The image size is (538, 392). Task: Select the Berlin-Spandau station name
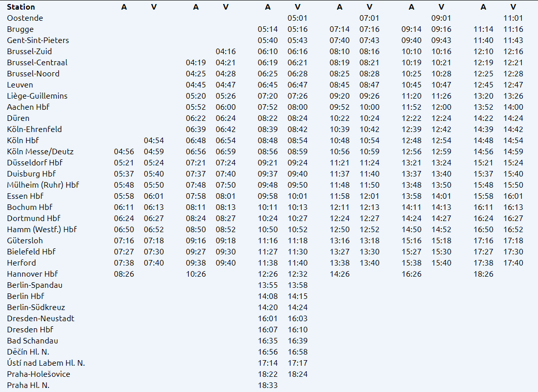pos(34,285)
